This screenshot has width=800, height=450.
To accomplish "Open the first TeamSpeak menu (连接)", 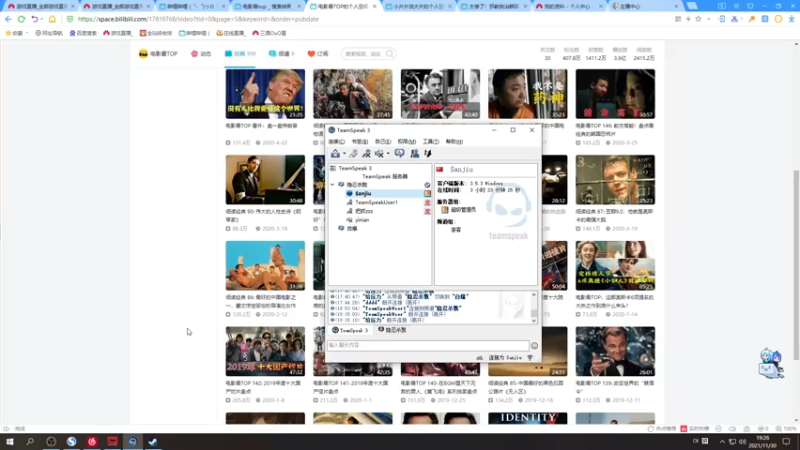I will tap(336, 142).
